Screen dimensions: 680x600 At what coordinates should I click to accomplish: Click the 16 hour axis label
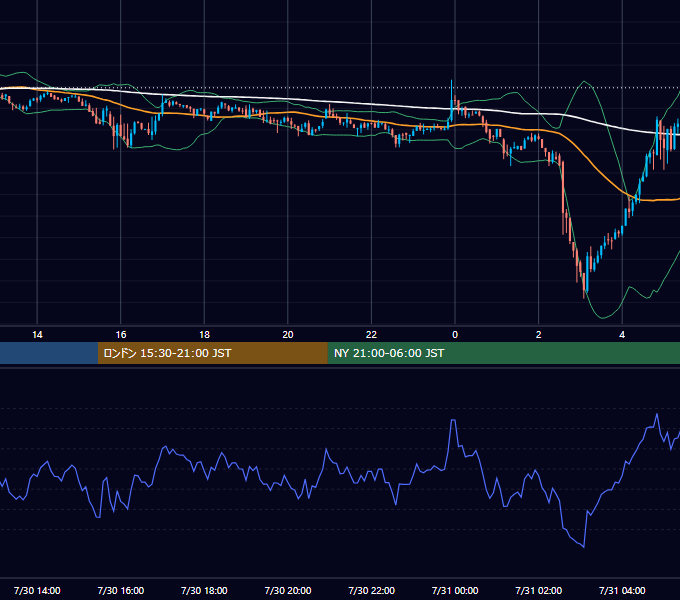click(121, 335)
